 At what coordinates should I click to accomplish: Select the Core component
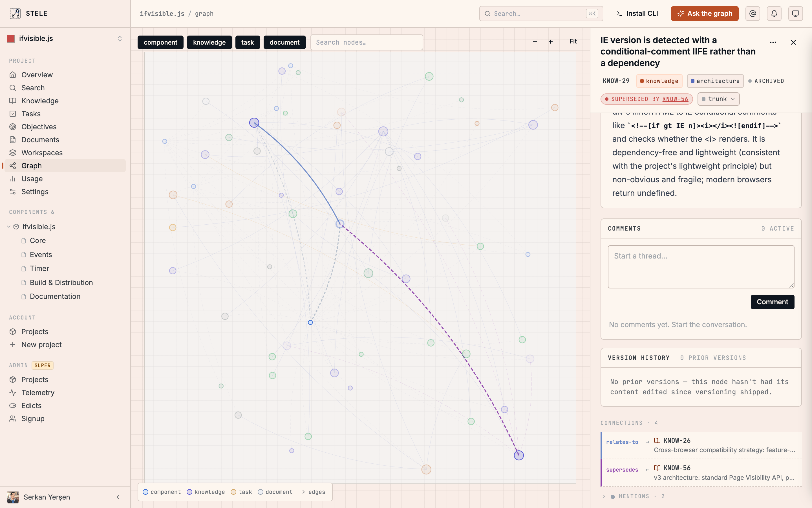pos(37,240)
